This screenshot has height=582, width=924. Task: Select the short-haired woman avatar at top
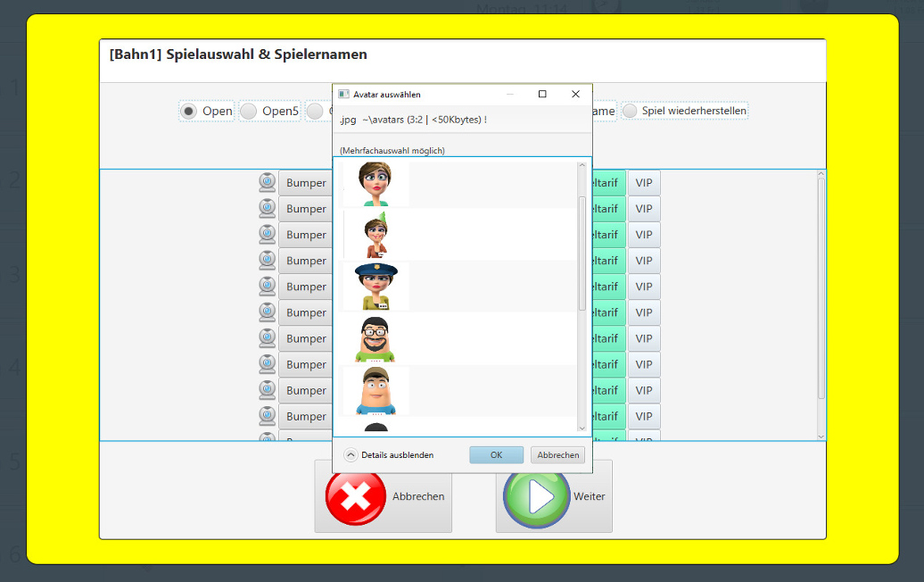click(375, 182)
